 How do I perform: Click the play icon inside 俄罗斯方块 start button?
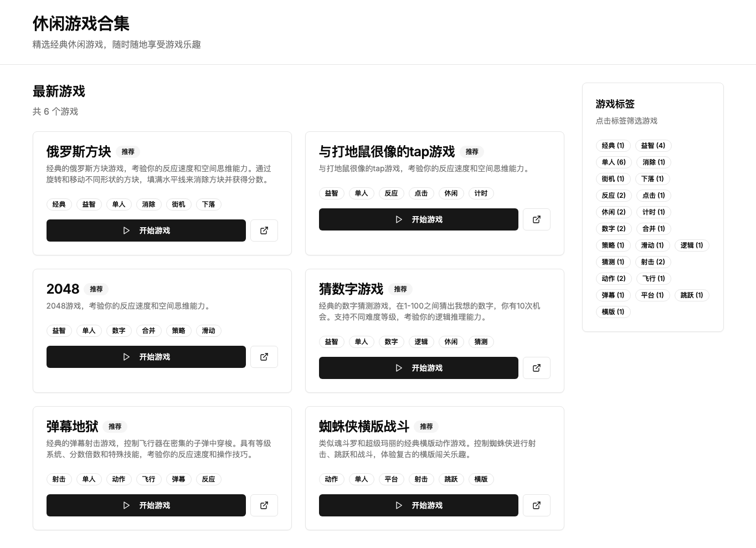(127, 231)
